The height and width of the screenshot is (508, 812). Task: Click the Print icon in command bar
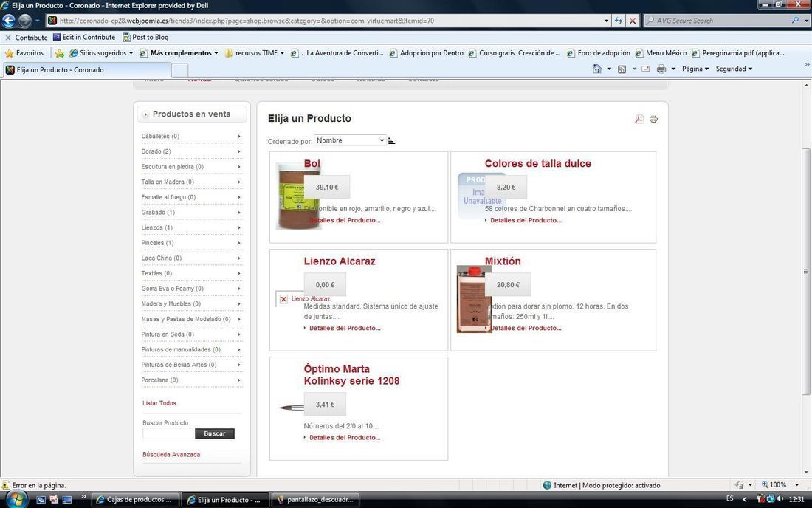(661, 69)
